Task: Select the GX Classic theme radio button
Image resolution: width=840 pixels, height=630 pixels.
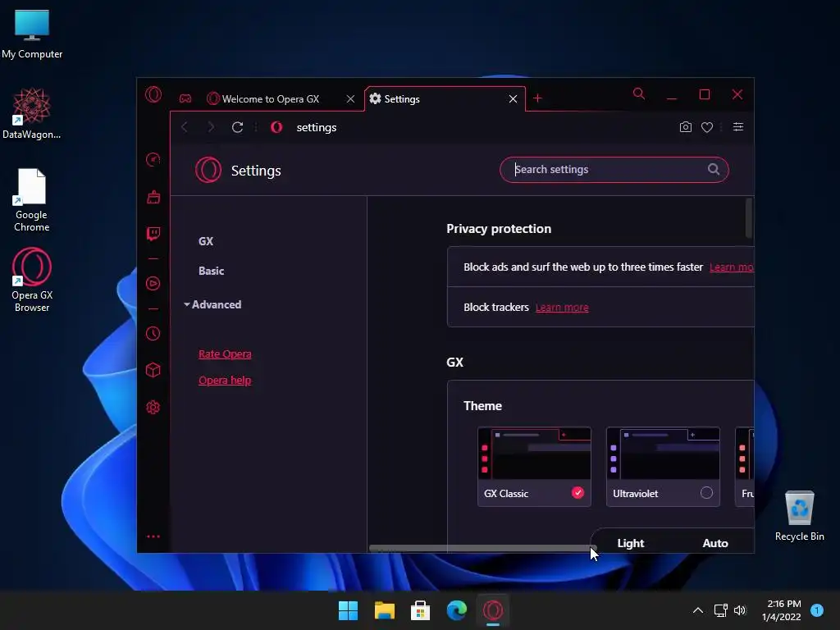Action: pyautogui.click(x=577, y=493)
